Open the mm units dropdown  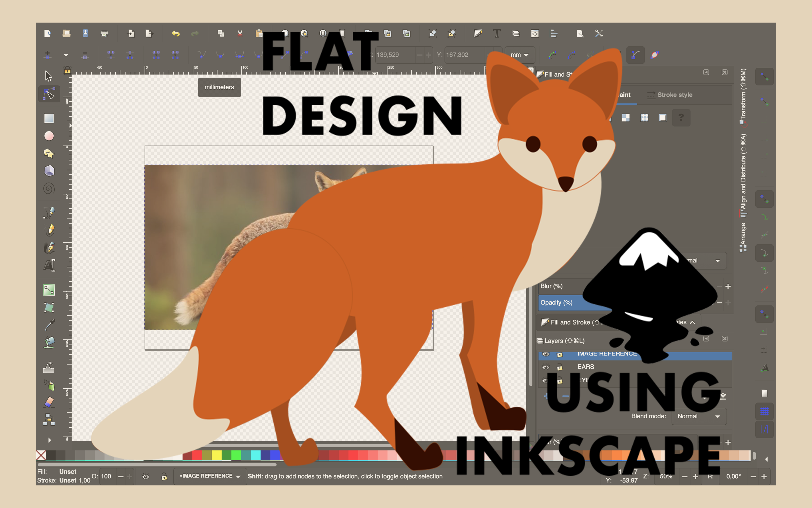click(x=519, y=55)
